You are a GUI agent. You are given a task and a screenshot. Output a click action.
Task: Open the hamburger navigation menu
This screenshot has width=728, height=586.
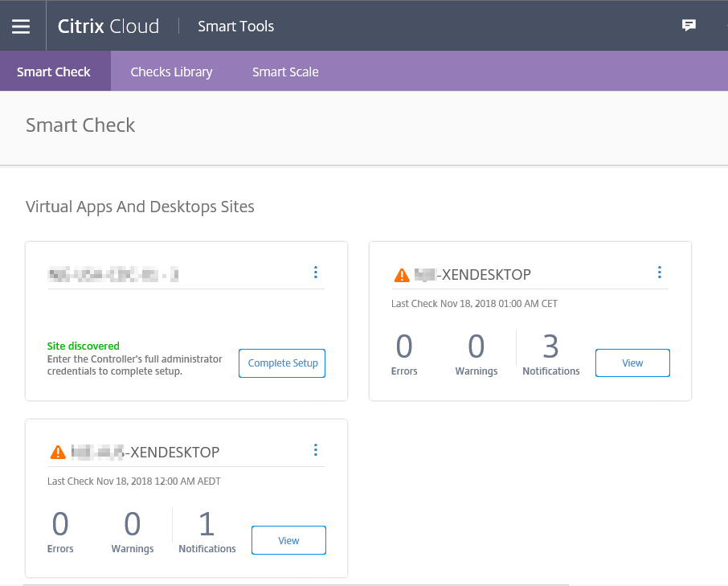point(21,26)
